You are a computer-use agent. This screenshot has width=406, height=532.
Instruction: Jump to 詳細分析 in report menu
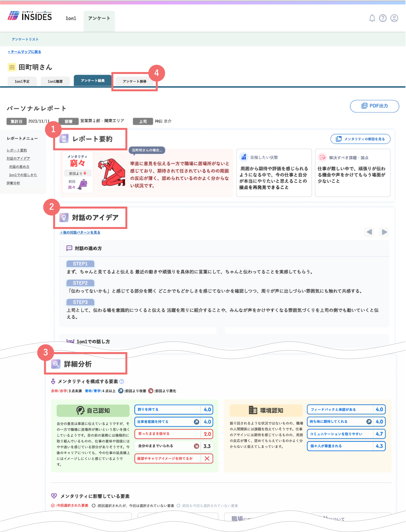(x=13, y=183)
